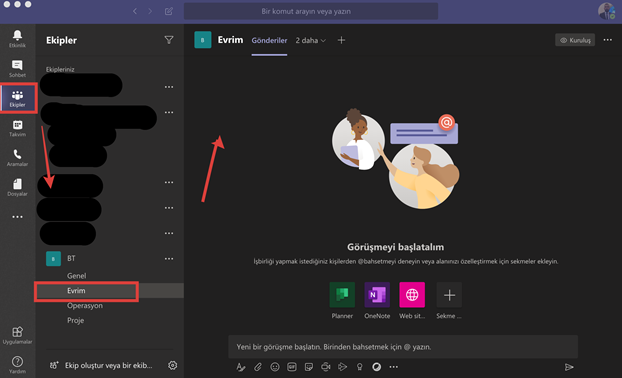The image size is (622, 378).
Task: Click the 'Ekipleriniz' section label
Action: click(x=60, y=69)
